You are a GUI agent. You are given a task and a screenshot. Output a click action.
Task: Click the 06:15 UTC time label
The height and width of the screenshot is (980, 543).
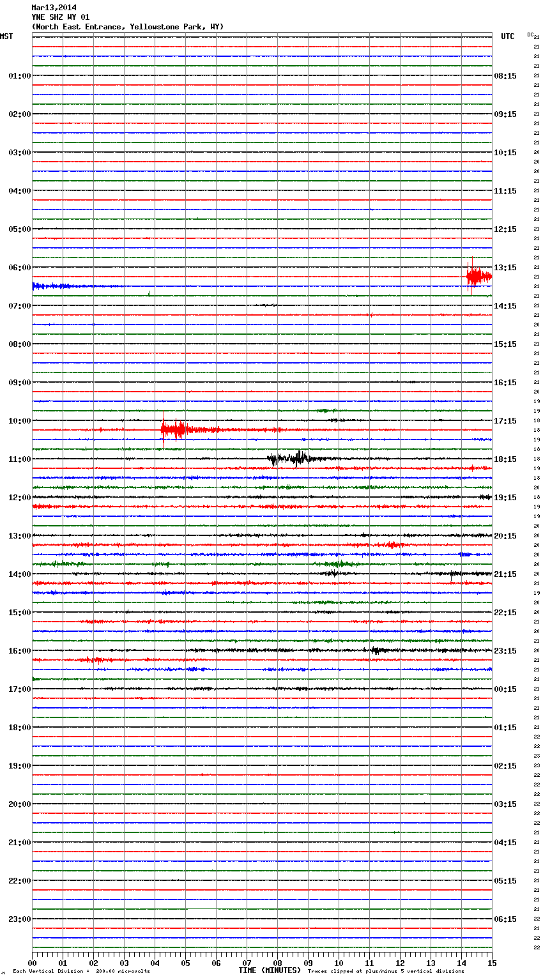[x=505, y=919]
